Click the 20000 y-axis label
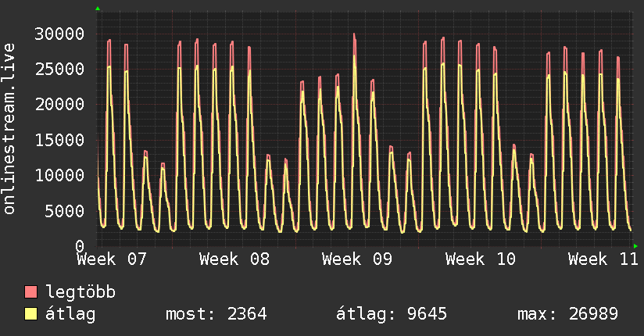 click(59, 105)
